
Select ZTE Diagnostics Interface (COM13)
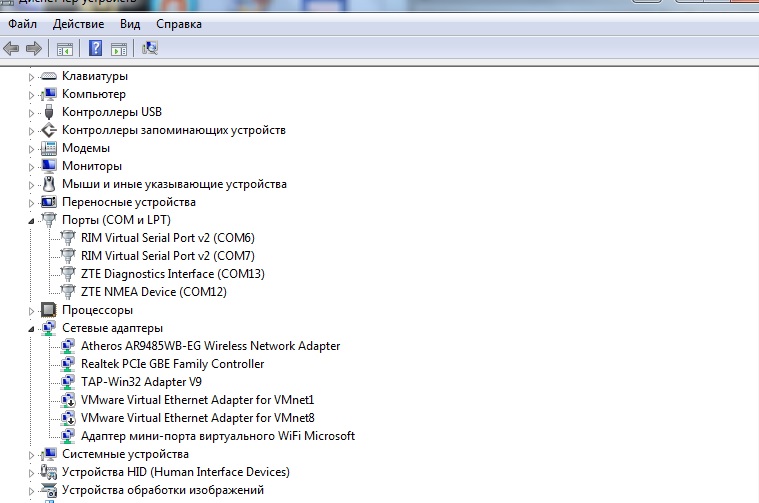pos(172,274)
